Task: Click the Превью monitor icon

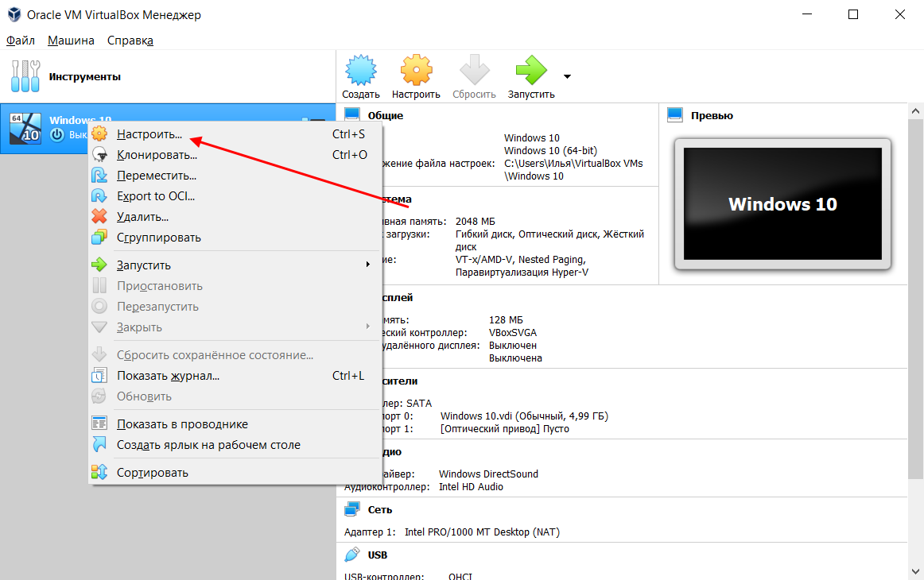Action: pos(675,115)
